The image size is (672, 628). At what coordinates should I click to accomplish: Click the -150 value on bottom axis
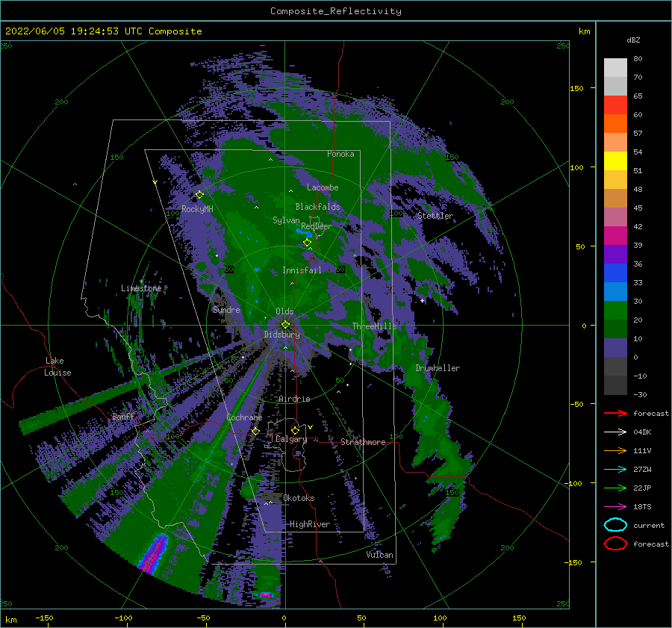coord(44,618)
